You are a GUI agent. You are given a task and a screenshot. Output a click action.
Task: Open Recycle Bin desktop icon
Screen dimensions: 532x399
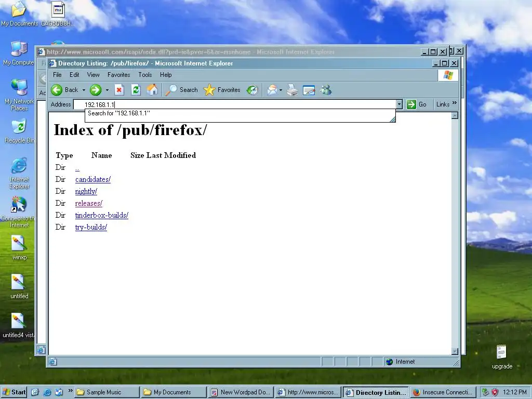coord(19,130)
